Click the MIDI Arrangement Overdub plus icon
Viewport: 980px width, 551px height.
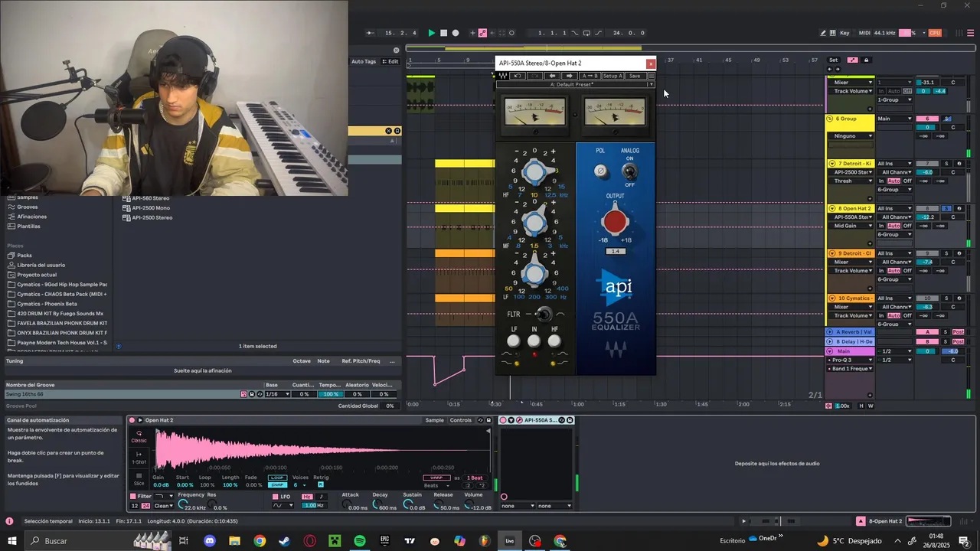click(x=473, y=33)
